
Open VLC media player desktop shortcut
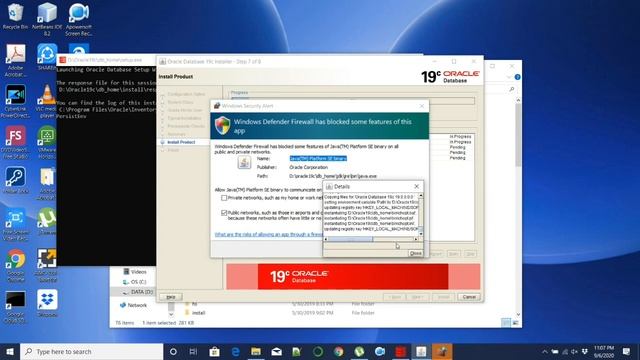(x=47, y=101)
